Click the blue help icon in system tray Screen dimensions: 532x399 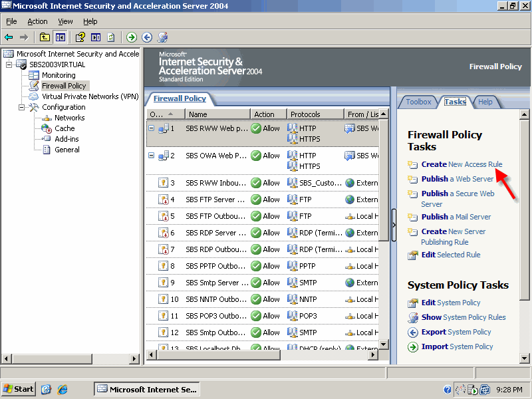pyautogui.click(x=447, y=390)
